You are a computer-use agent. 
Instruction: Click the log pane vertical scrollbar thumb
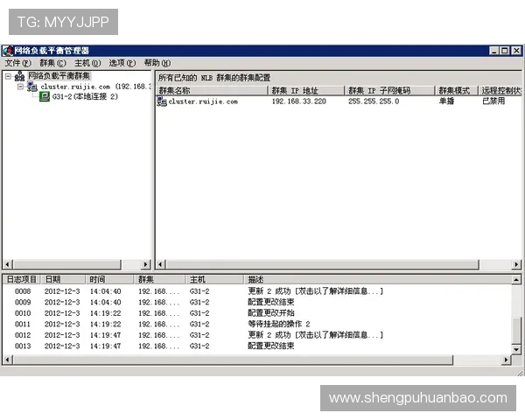(x=516, y=331)
